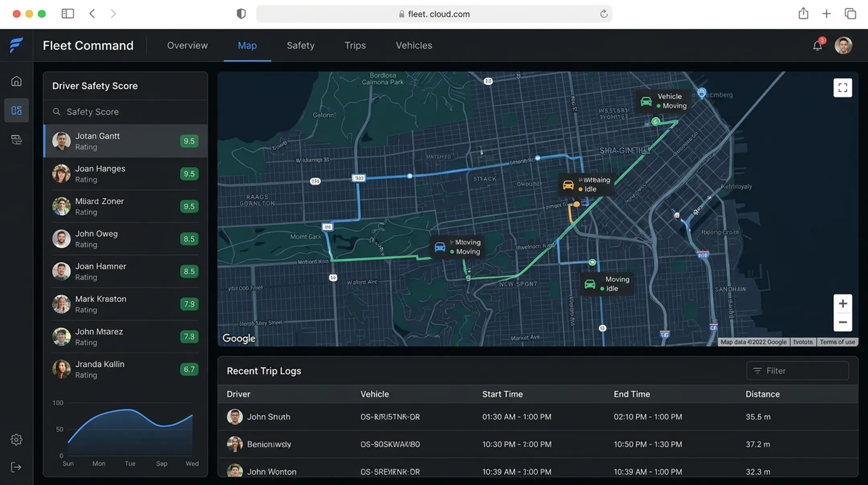Image resolution: width=868 pixels, height=485 pixels.
Task: Switch to the Safety tab
Action: (301, 45)
